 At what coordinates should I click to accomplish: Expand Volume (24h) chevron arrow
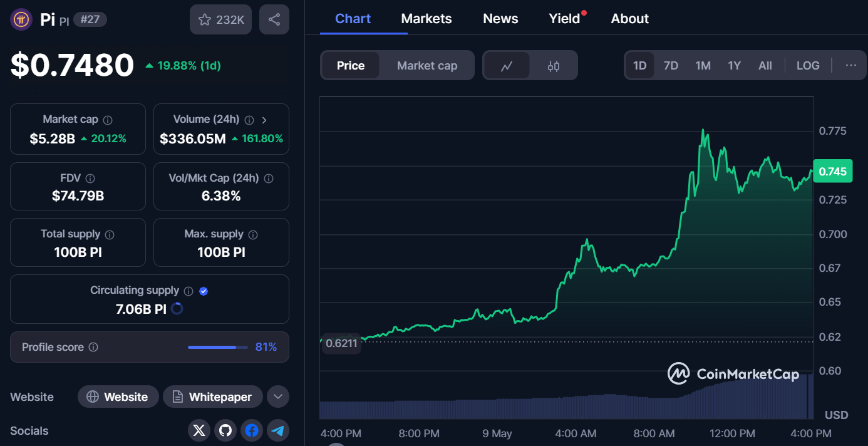pyautogui.click(x=264, y=120)
